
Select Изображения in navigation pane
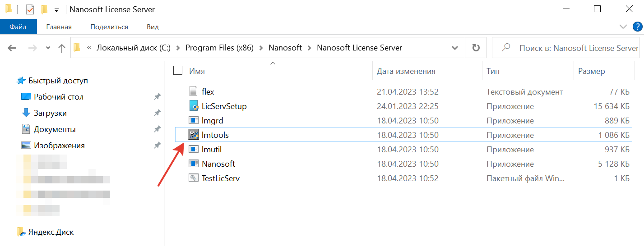[x=59, y=146]
